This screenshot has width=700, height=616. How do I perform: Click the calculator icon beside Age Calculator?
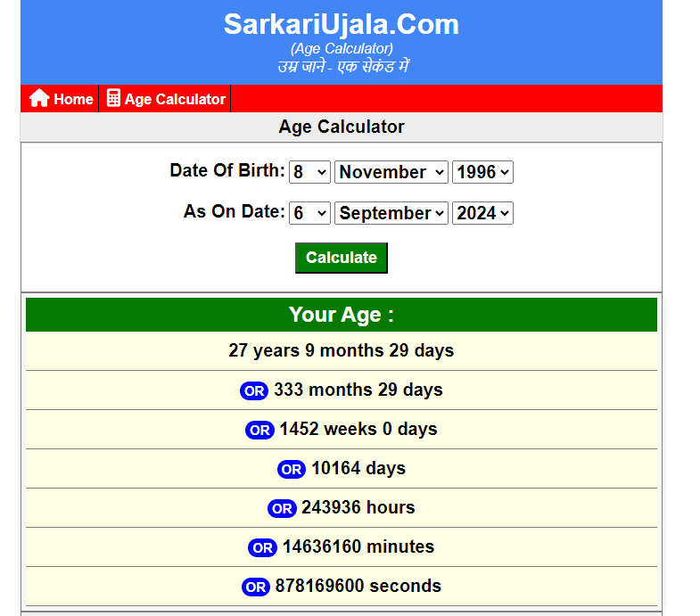coord(113,98)
